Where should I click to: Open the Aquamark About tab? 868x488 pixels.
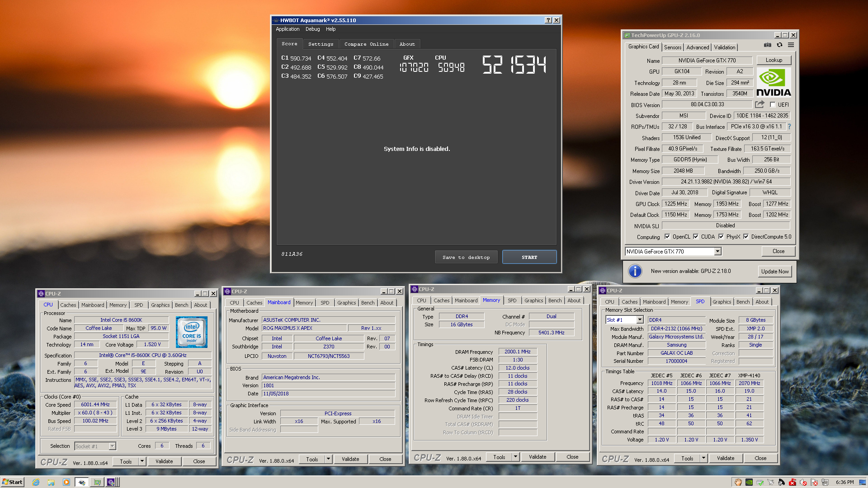click(x=407, y=44)
